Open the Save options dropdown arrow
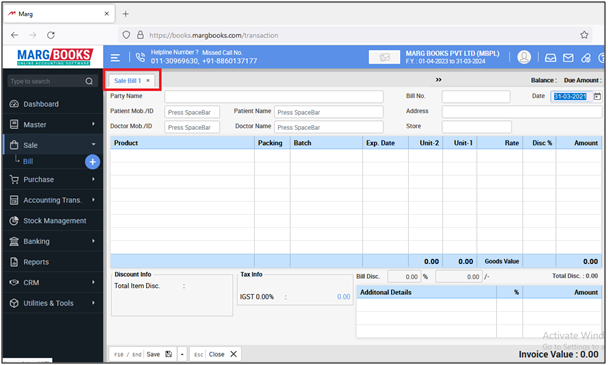608x365 pixels. pyautogui.click(x=182, y=354)
